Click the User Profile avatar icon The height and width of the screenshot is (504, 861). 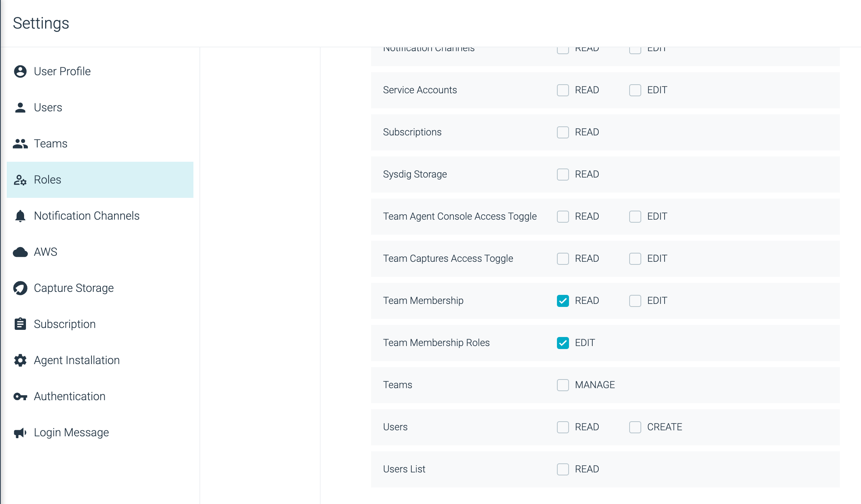[x=20, y=71]
